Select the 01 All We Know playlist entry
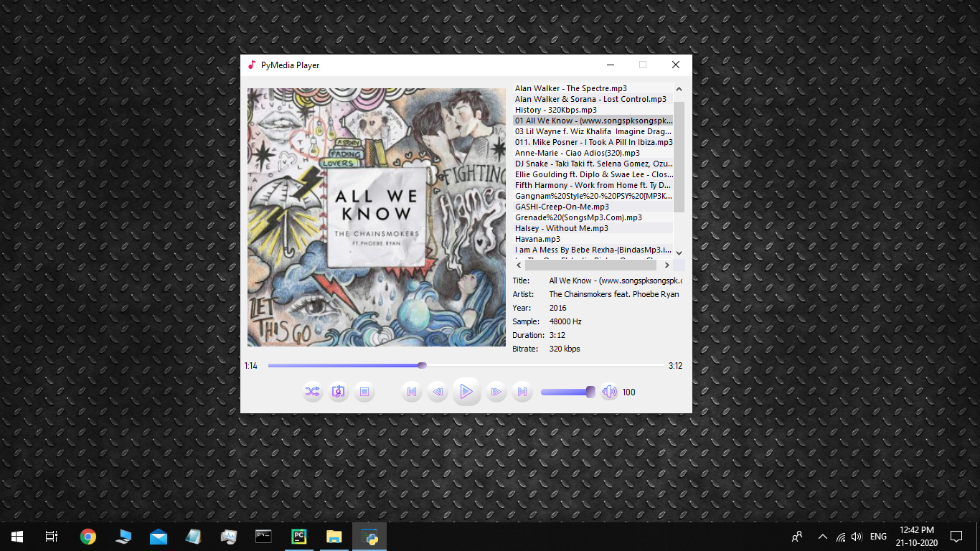980x551 pixels. click(593, 121)
